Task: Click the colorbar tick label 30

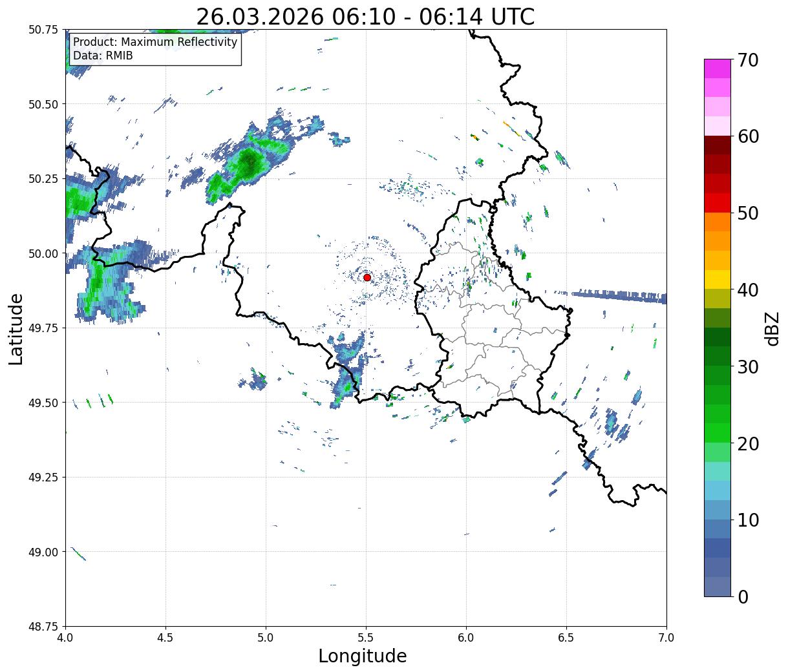Action: point(748,367)
